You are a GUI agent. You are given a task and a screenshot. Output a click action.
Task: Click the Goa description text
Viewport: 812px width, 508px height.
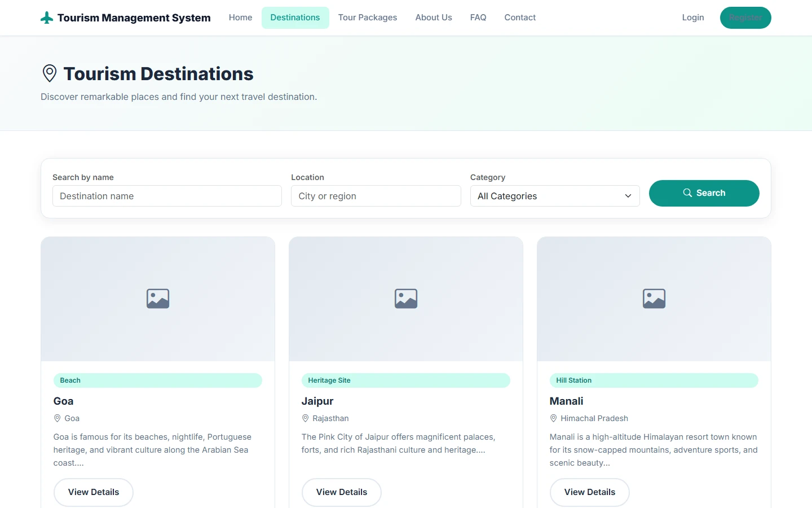[152, 450]
